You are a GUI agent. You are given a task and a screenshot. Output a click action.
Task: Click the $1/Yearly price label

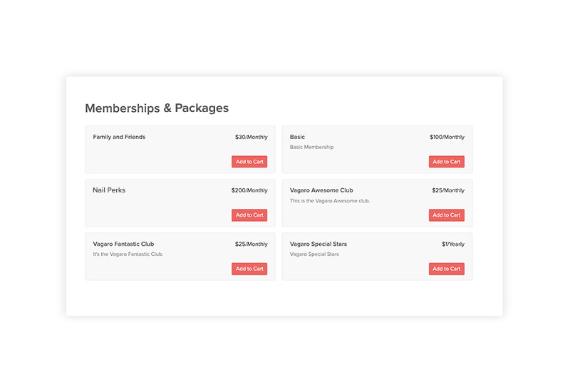[453, 244]
